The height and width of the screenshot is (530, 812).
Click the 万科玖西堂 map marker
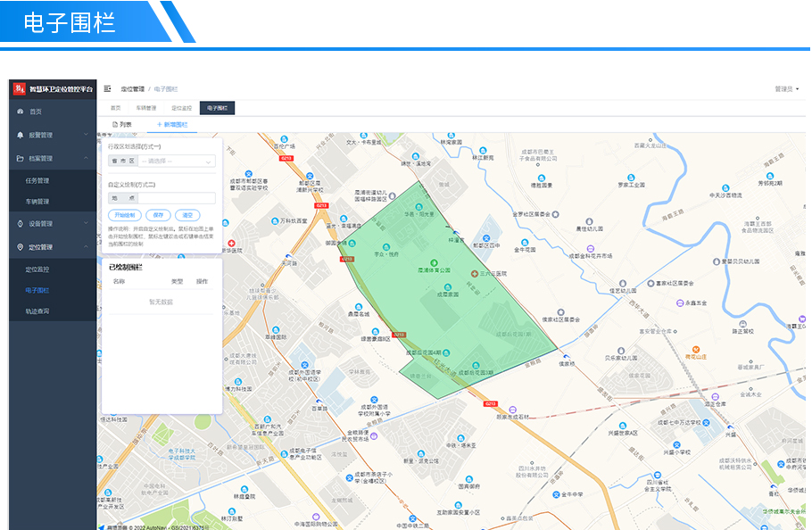(275, 221)
